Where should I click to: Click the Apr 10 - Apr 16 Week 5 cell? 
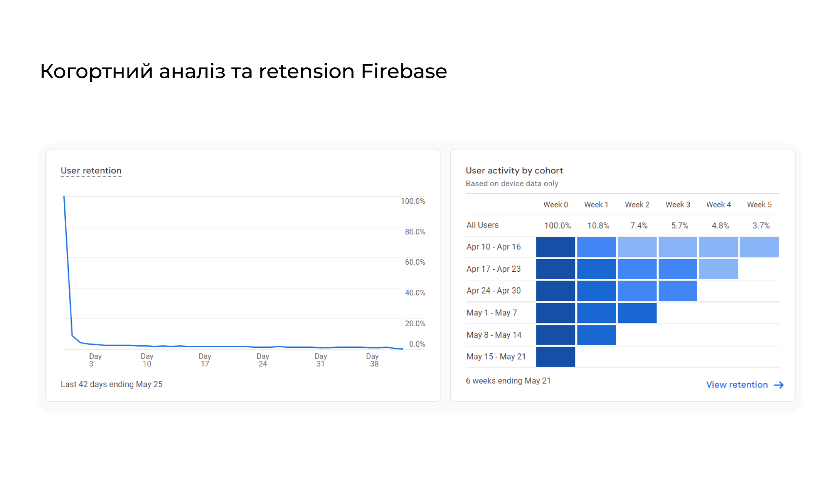tap(759, 247)
